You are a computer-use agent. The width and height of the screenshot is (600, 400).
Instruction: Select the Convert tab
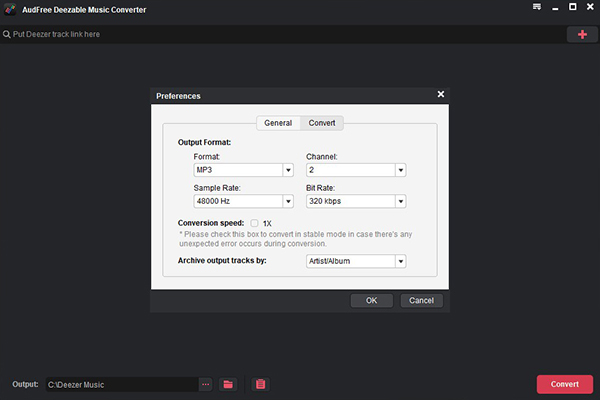tap(322, 123)
